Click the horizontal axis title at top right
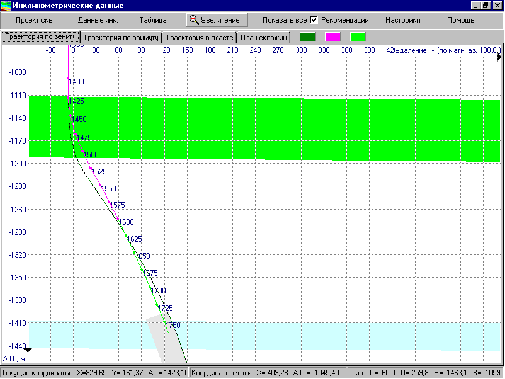 tap(444, 50)
